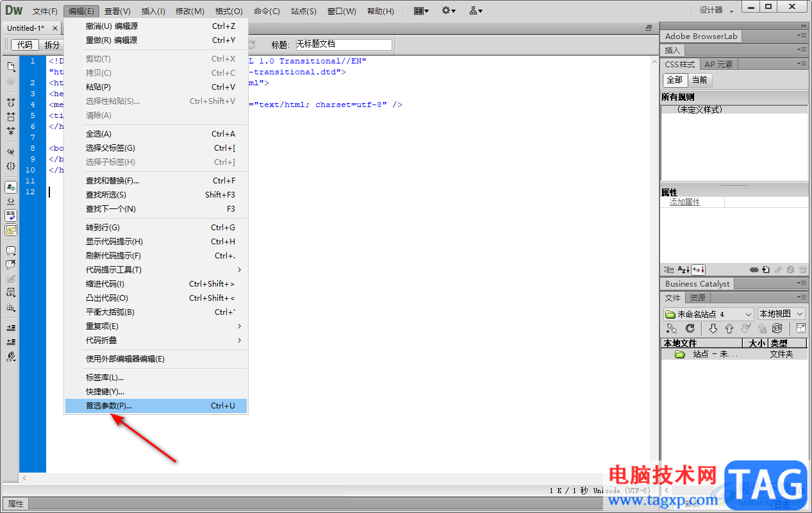
Task: Click the Indent Code icon
Action: tap(11, 328)
